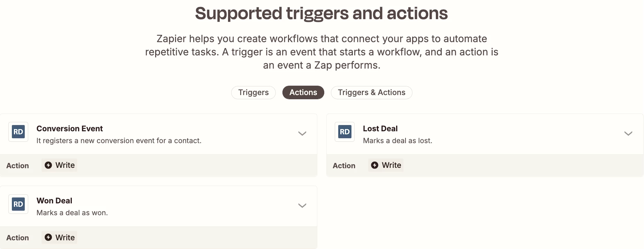Expand the Lost Deal card chevron
The height and width of the screenshot is (249, 644).
click(x=628, y=133)
